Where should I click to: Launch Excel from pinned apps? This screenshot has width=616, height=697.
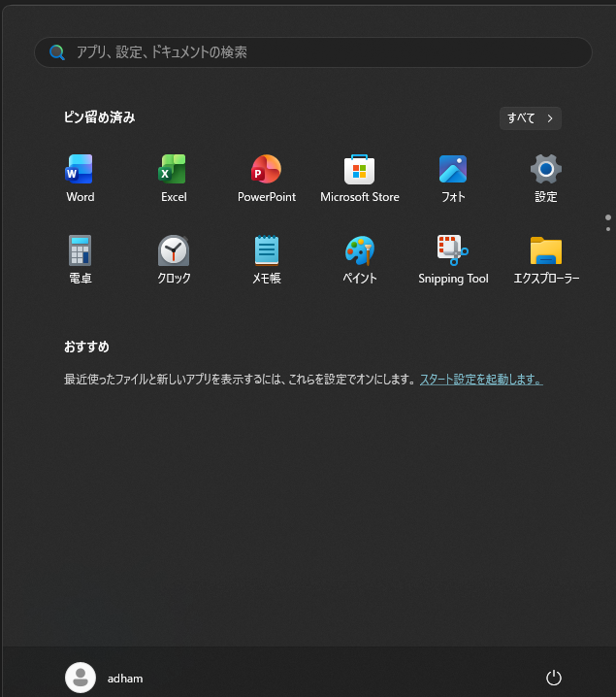174,179
